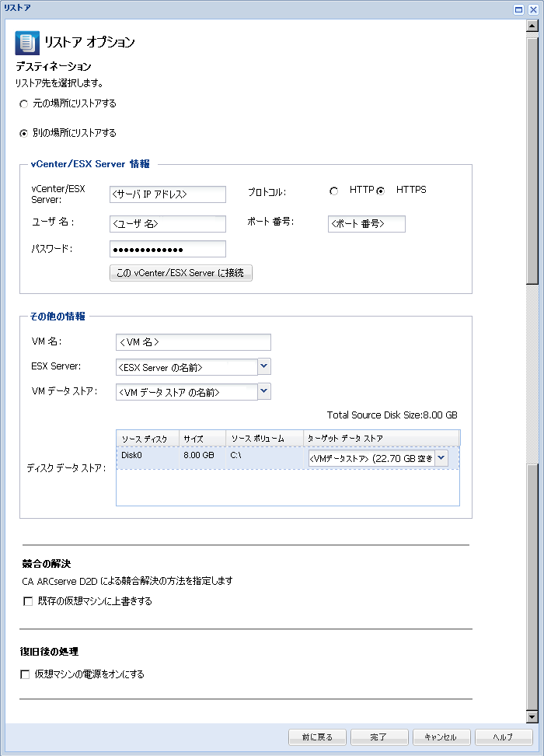This screenshot has width=544, height=756.
Task: Click the 前に戻る button
Action: (317, 737)
